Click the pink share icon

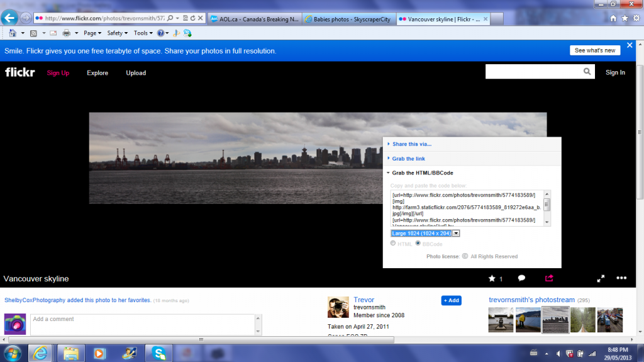[x=548, y=278]
